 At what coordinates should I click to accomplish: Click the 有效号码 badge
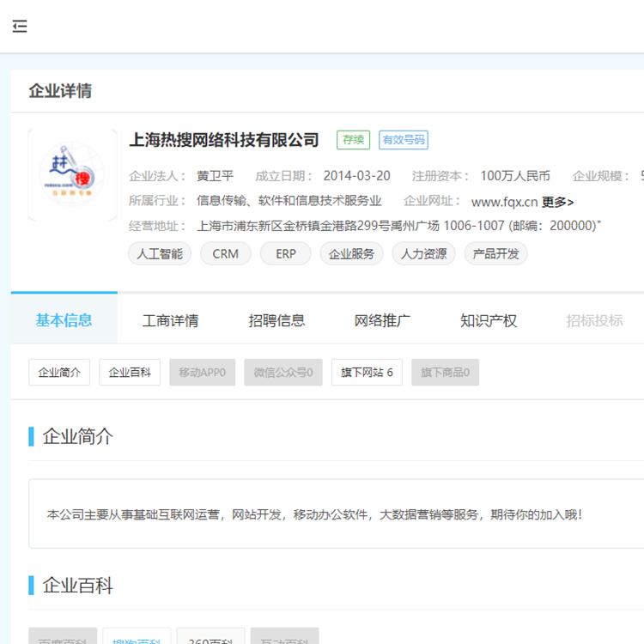coord(404,140)
